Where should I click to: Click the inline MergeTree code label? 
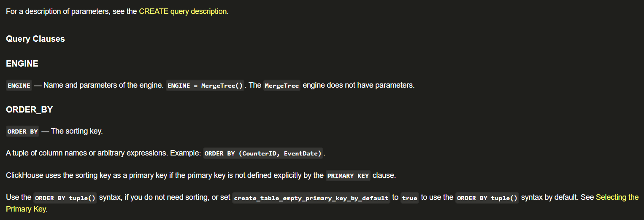282,86
